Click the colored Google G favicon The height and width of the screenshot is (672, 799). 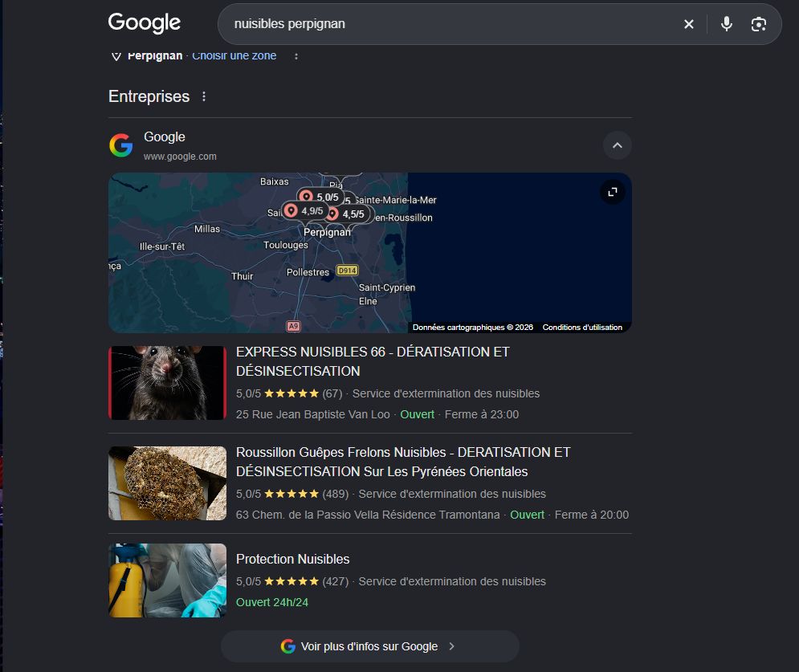[121, 145]
